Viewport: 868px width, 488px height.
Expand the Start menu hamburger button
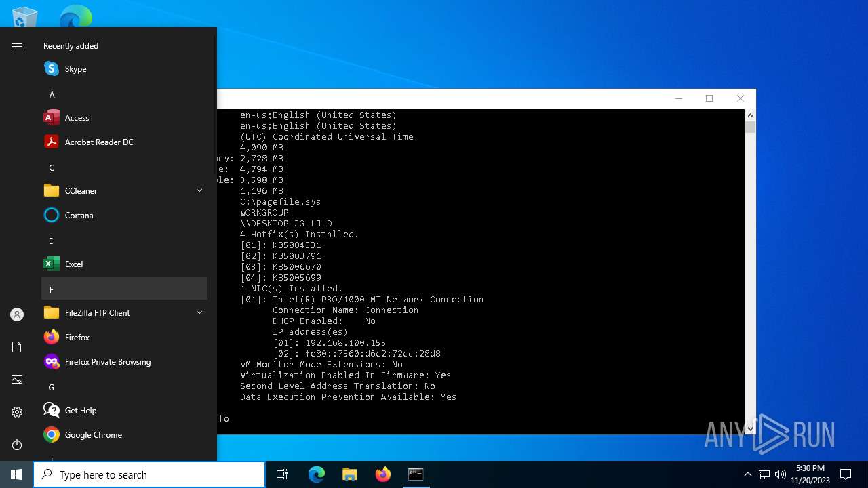17,46
